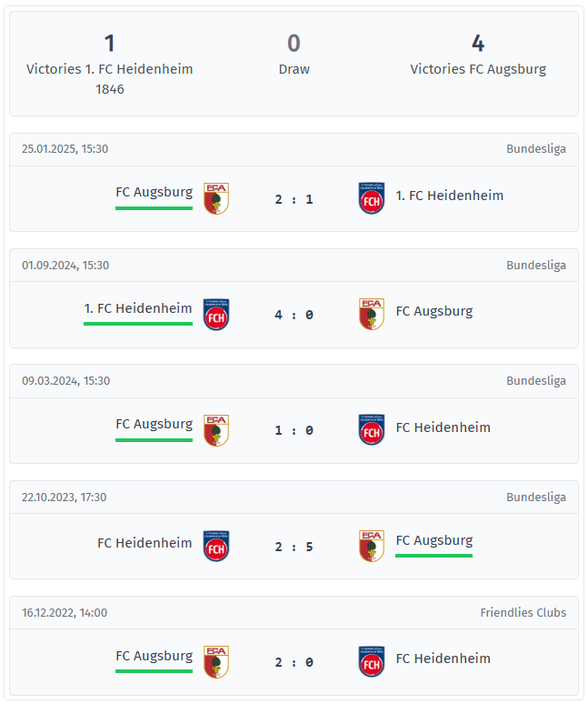Click Heidenheim crest in 25.01.2025 match
Image resolution: width=588 pixels, height=704 pixels.
372,198
